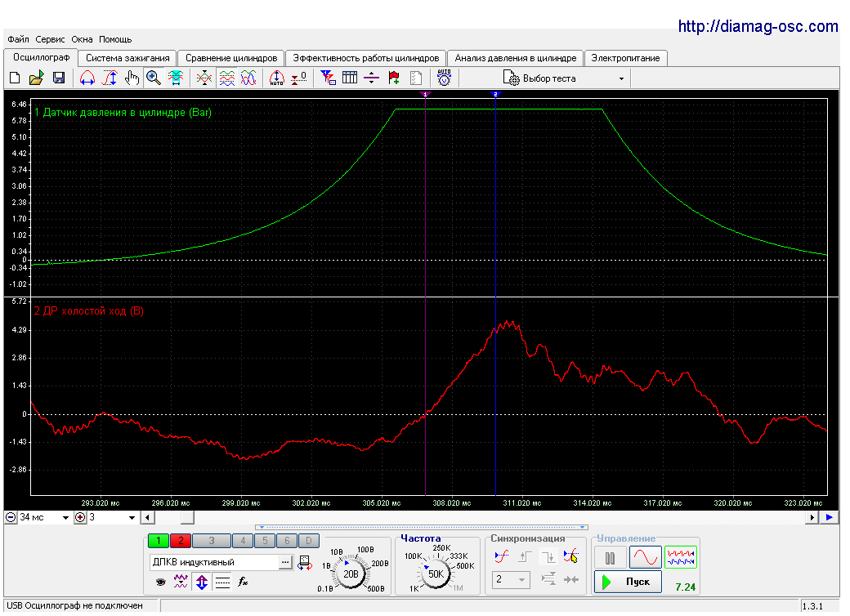
Task: Adjust the 20В voltage range knob
Action: click(351, 574)
